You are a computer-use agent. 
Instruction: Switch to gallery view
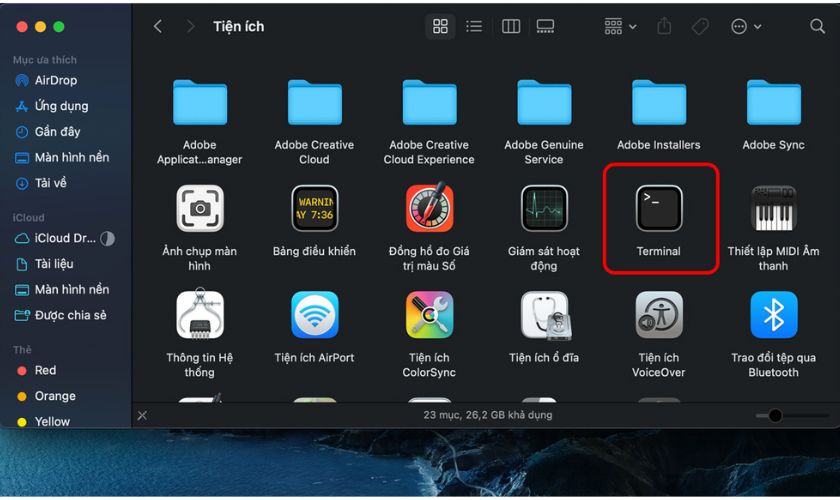pos(545,26)
